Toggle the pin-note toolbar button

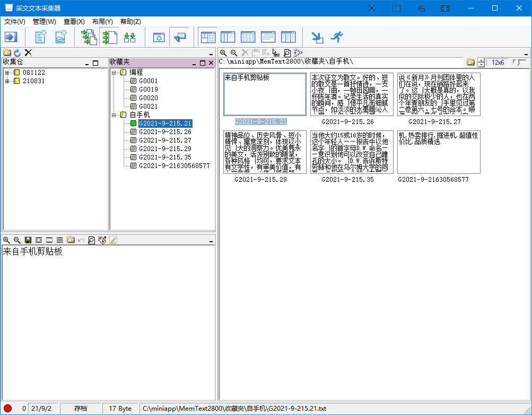[180, 37]
